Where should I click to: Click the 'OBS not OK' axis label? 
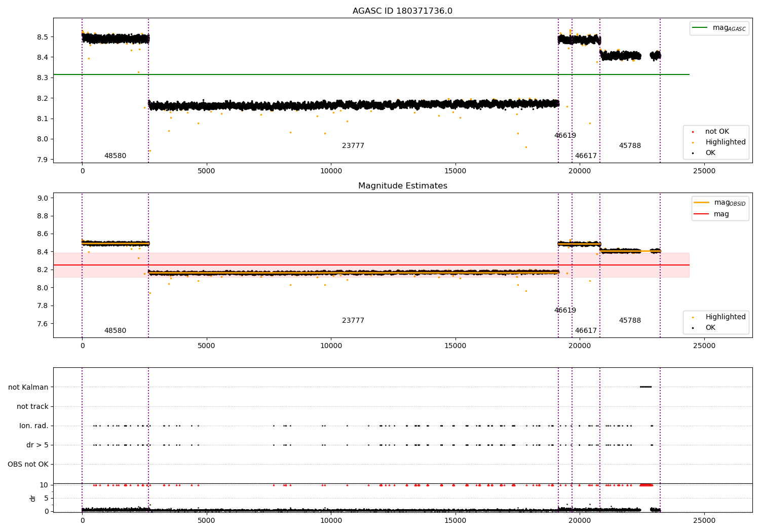pos(28,464)
